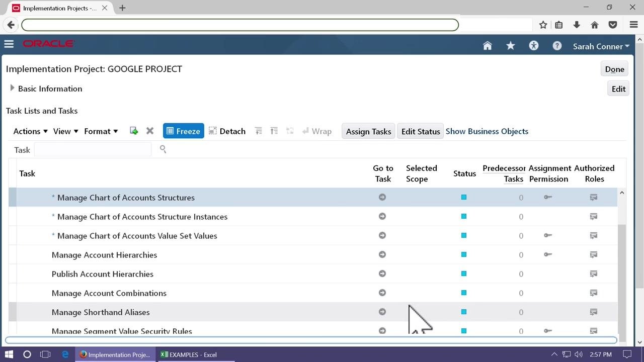Go to task Publish Account Hierarchies
This screenshot has width=644, height=362.
[x=382, y=274]
